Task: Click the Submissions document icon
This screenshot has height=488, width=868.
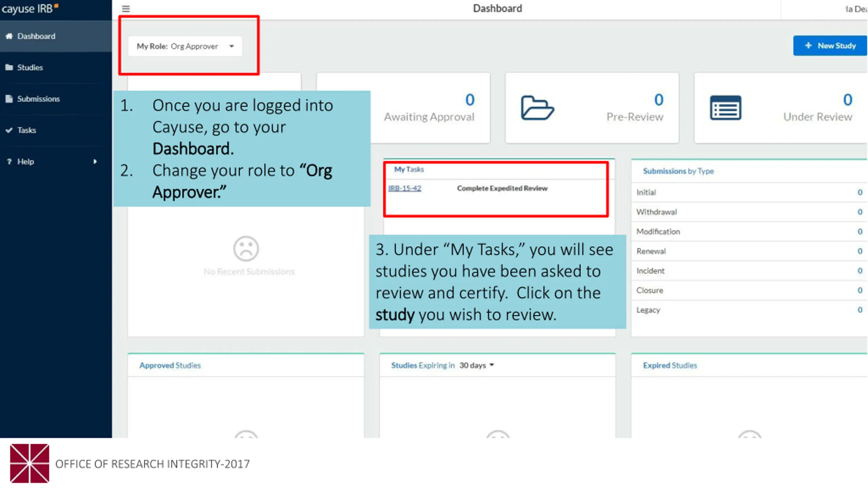Action: 9,99
